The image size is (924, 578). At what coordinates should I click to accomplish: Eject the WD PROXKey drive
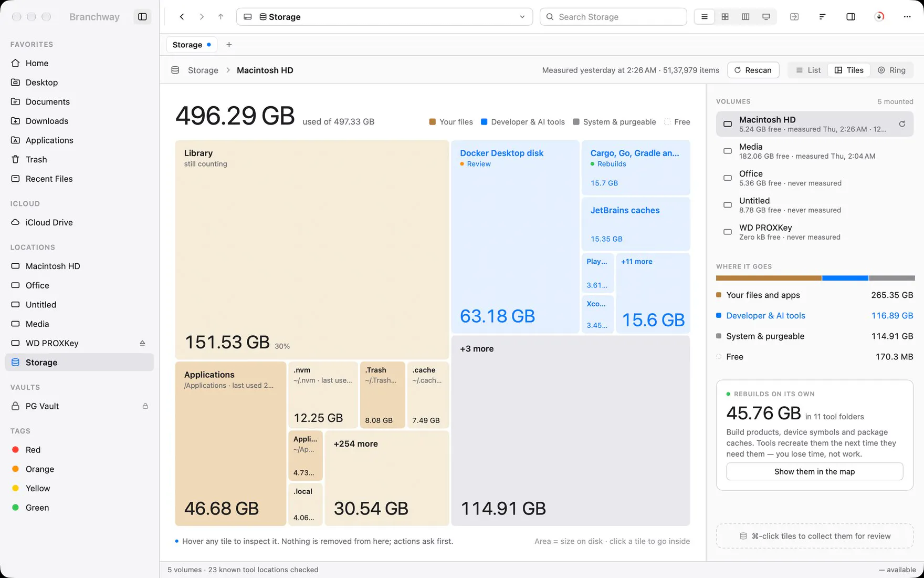142,343
